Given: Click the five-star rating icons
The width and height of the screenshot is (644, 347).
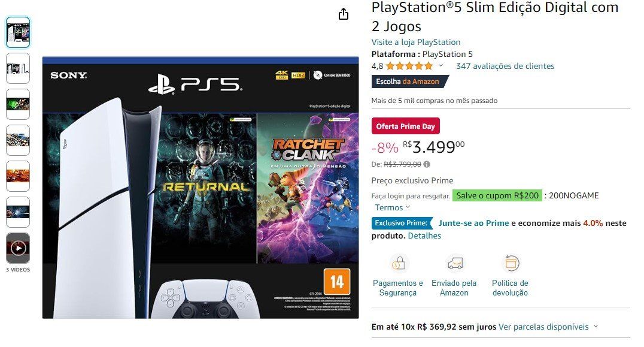Looking at the screenshot, I should point(409,66).
